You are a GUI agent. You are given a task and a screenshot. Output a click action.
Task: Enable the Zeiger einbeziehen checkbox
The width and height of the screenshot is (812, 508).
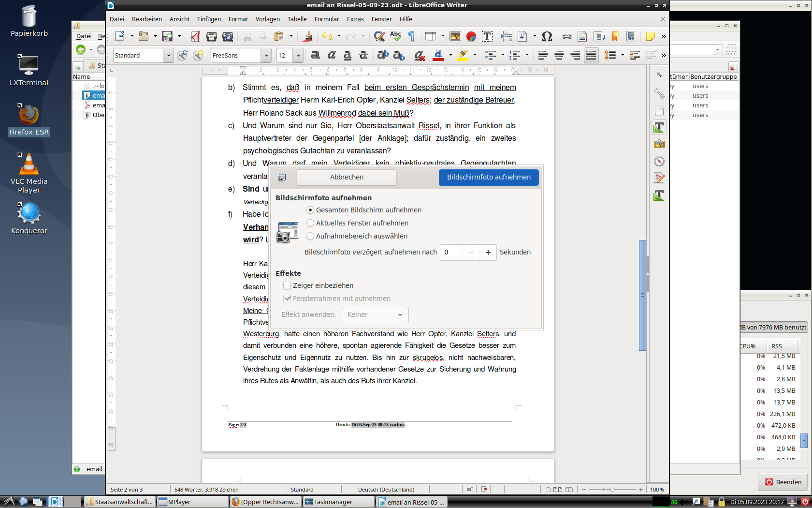click(x=287, y=285)
